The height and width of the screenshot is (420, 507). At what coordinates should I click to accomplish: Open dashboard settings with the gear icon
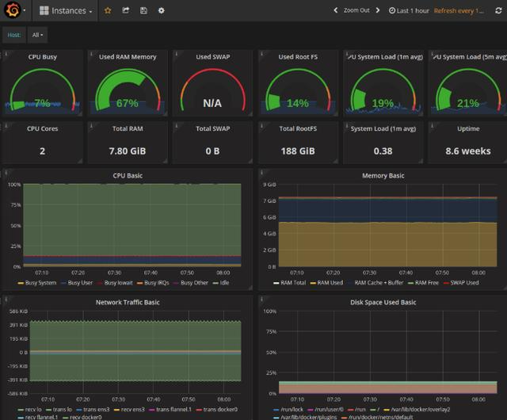click(x=162, y=10)
